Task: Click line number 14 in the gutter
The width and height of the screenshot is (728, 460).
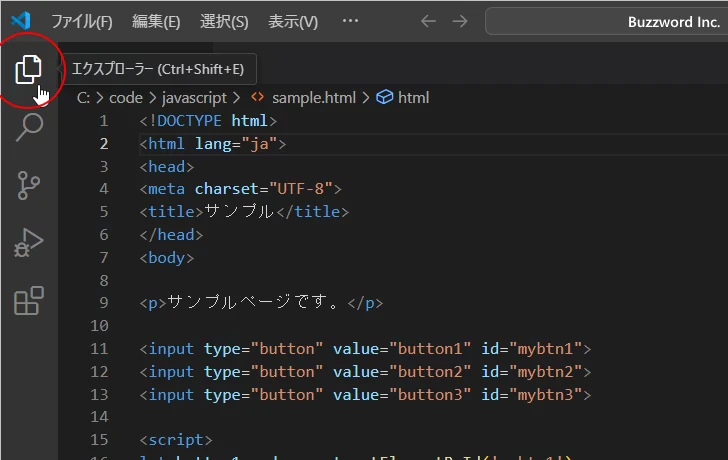Action: click(x=99, y=416)
